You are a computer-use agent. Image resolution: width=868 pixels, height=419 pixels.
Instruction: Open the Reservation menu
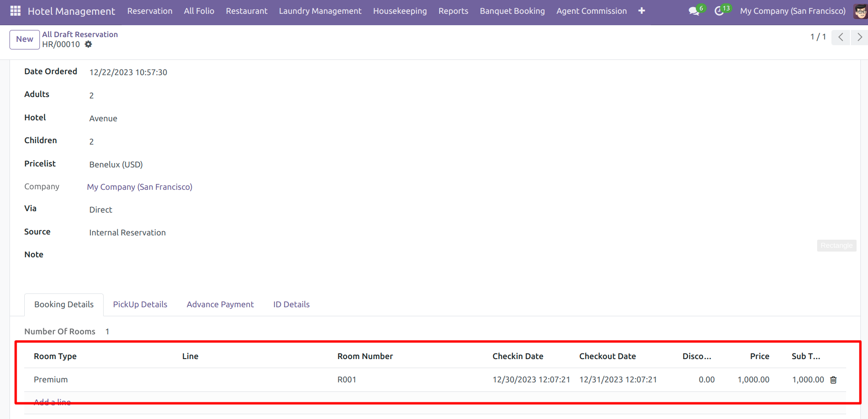(150, 11)
